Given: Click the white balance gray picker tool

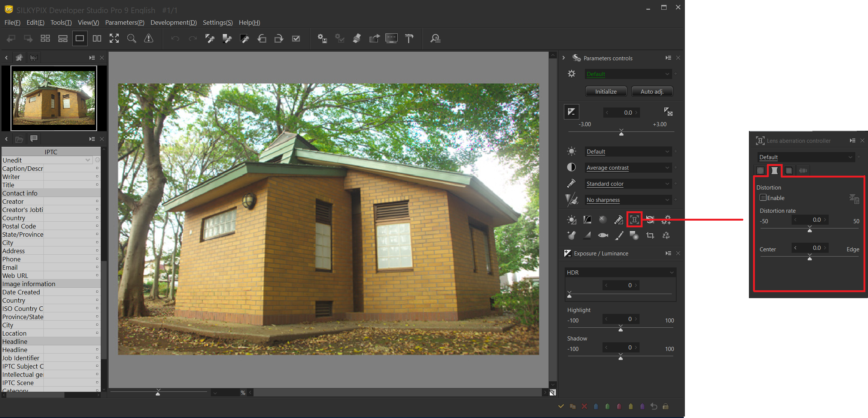Looking at the screenshot, I should point(210,38).
